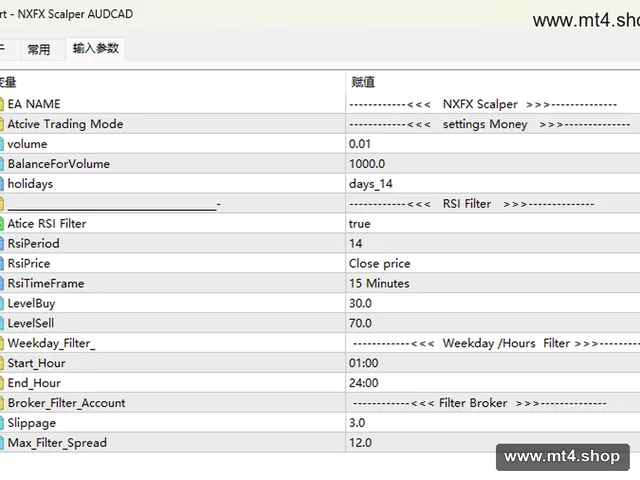Select the EA NAME variable label
This screenshot has width=640, height=480.
click(34, 104)
